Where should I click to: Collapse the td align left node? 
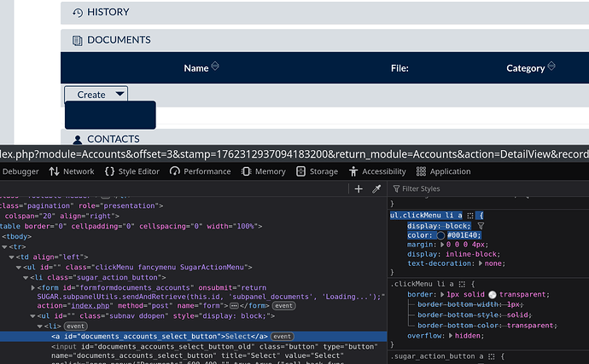tap(13, 257)
